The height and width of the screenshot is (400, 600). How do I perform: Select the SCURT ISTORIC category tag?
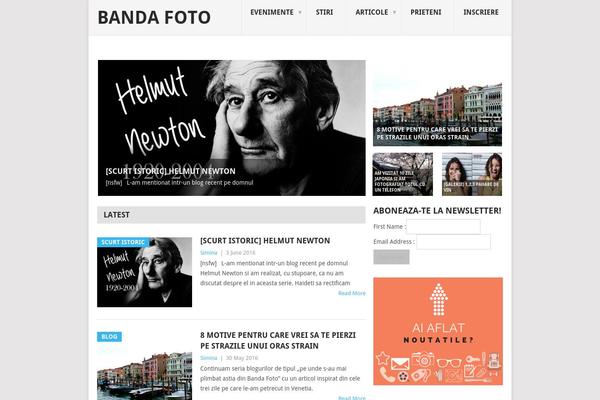click(x=123, y=242)
